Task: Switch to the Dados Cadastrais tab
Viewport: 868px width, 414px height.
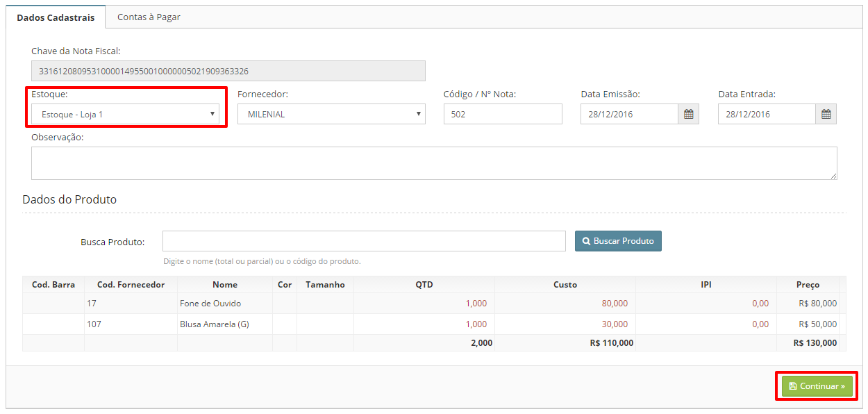Action: pyautogui.click(x=56, y=17)
